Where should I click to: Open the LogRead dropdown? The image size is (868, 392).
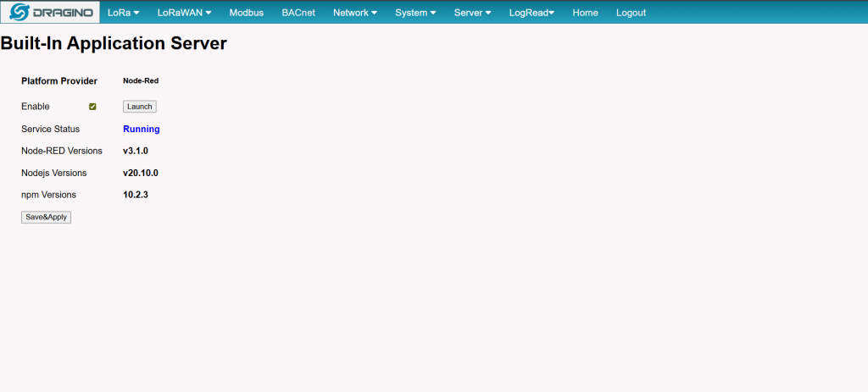point(531,13)
